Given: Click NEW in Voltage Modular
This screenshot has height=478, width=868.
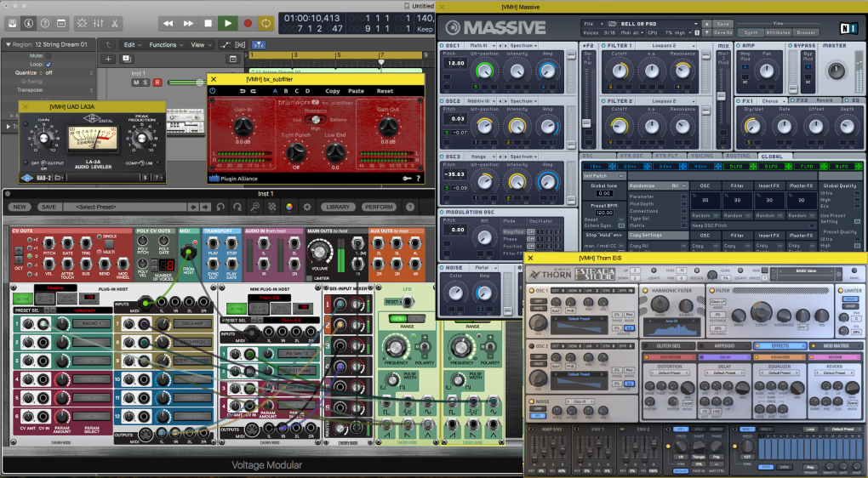Looking at the screenshot, I should [x=20, y=207].
